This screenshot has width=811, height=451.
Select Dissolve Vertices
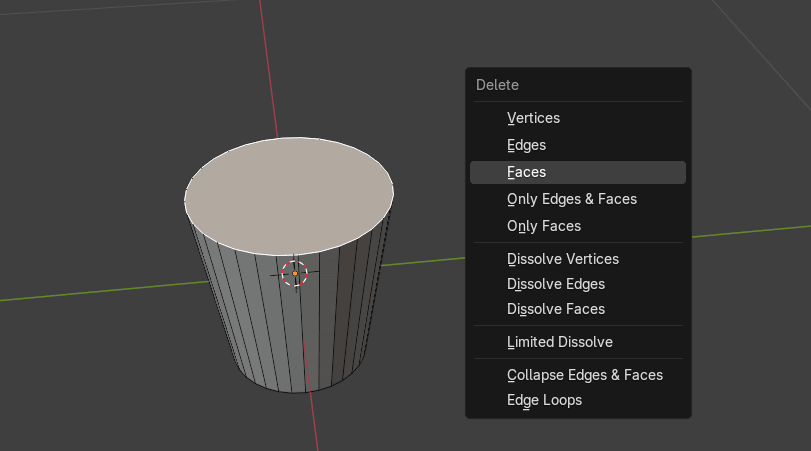click(562, 259)
